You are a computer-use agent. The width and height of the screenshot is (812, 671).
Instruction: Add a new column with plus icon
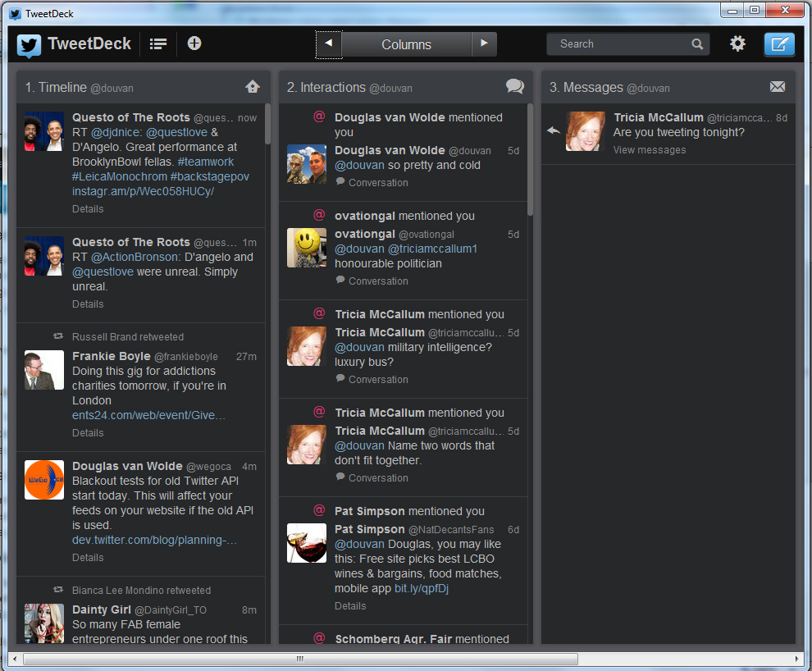tap(194, 43)
